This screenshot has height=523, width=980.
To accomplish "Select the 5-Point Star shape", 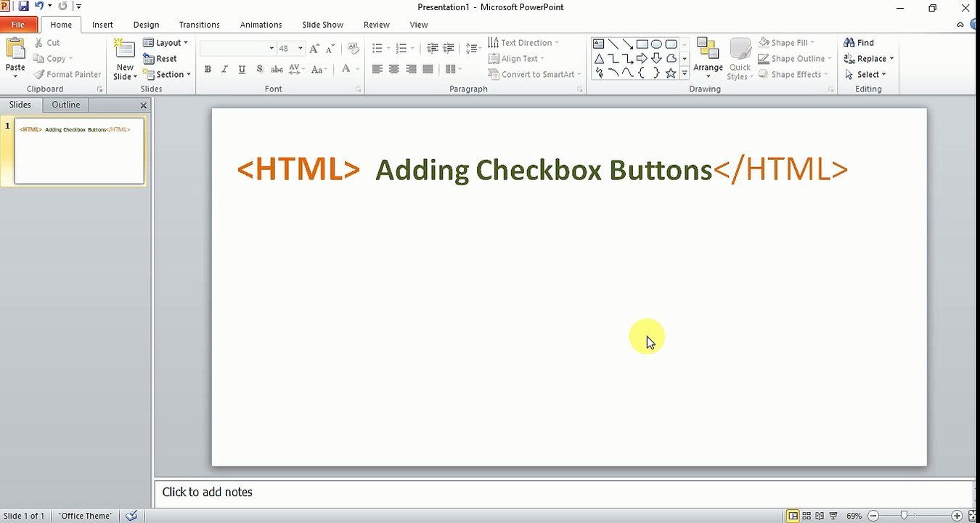I will click(671, 73).
